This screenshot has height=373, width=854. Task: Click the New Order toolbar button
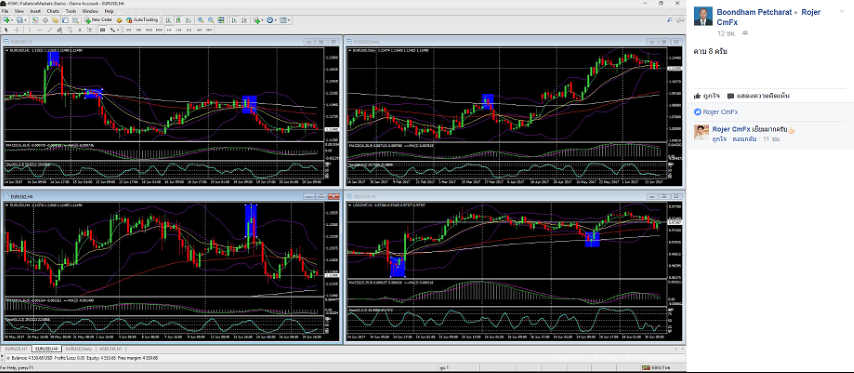[x=99, y=20]
